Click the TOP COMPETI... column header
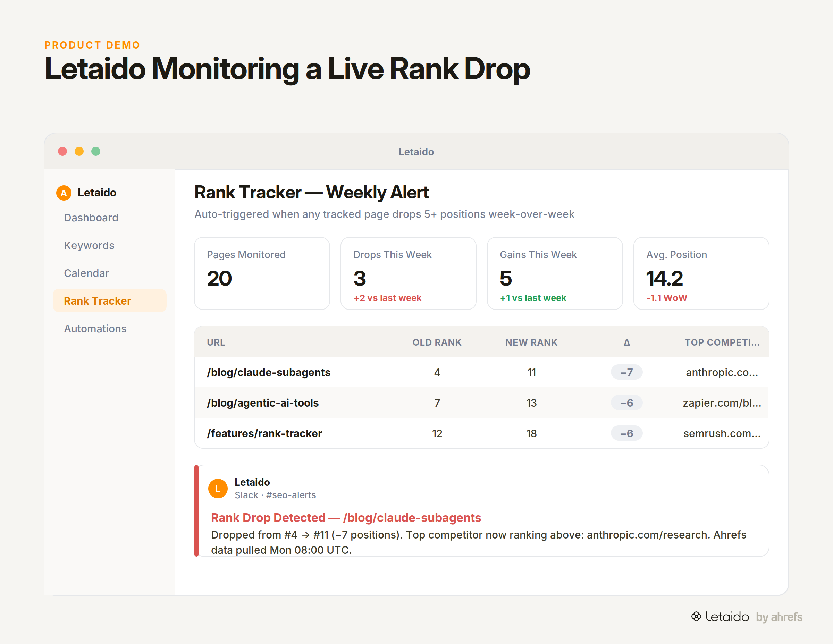This screenshot has height=644, width=833. coord(722,342)
